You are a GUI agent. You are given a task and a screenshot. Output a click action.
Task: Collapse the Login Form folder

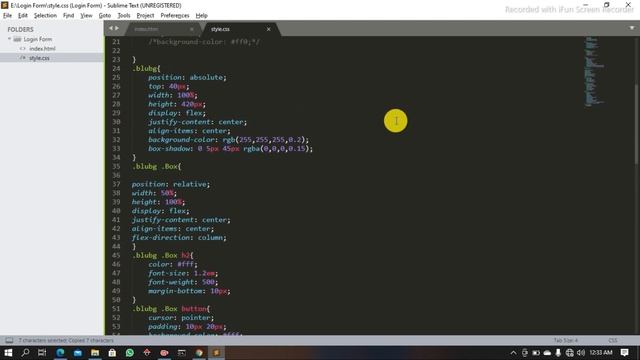coord(9,39)
